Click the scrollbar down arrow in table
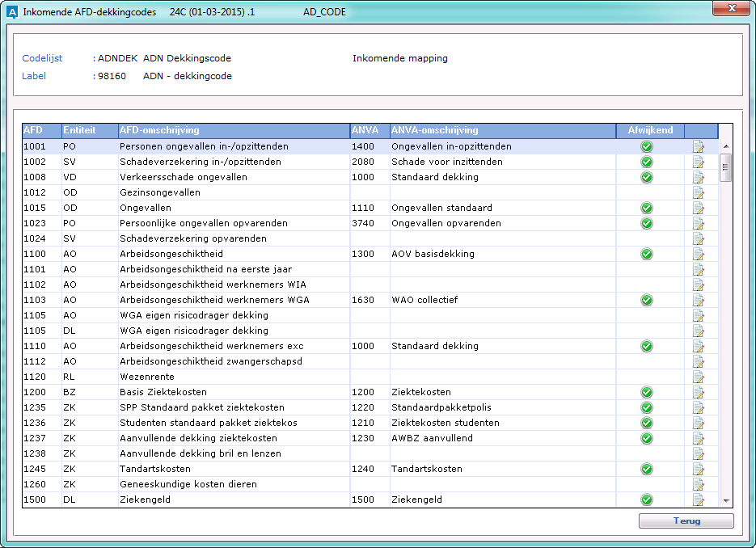 pos(725,501)
